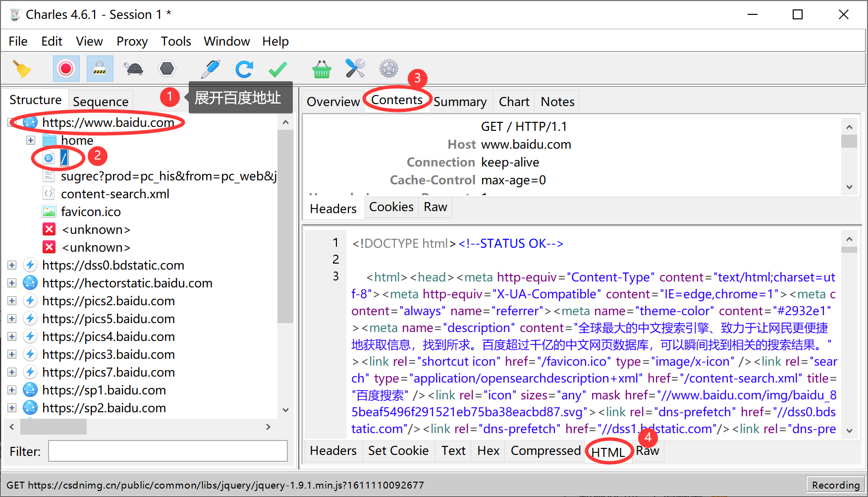The image size is (868, 497).
Task: Open response Text tab
Action: [453, 451]
